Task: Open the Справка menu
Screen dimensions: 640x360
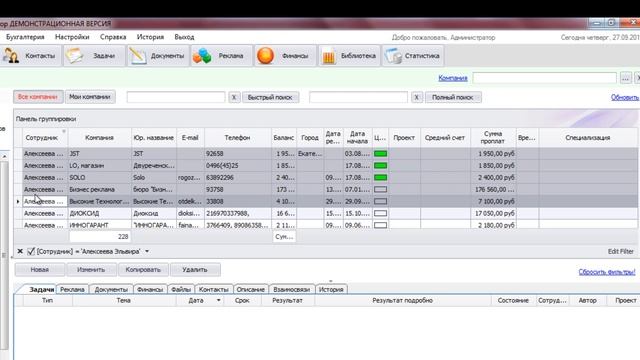Action: 113,37
